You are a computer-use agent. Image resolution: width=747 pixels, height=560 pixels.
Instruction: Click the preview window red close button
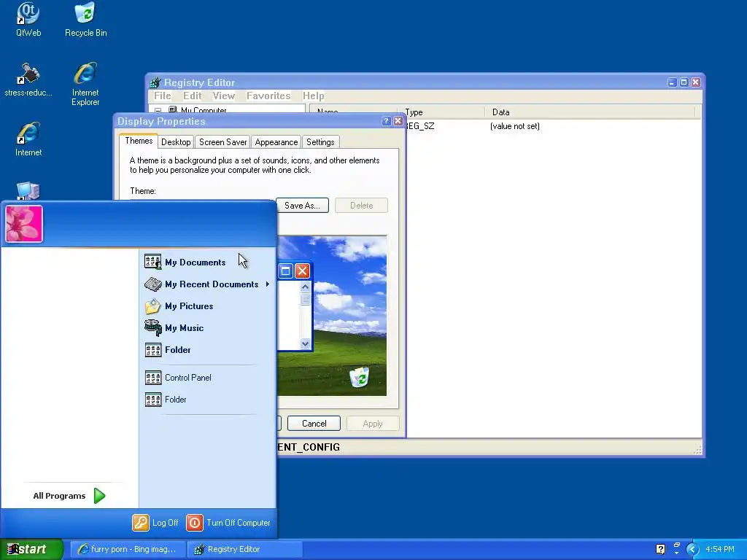[x=302, y=271]
